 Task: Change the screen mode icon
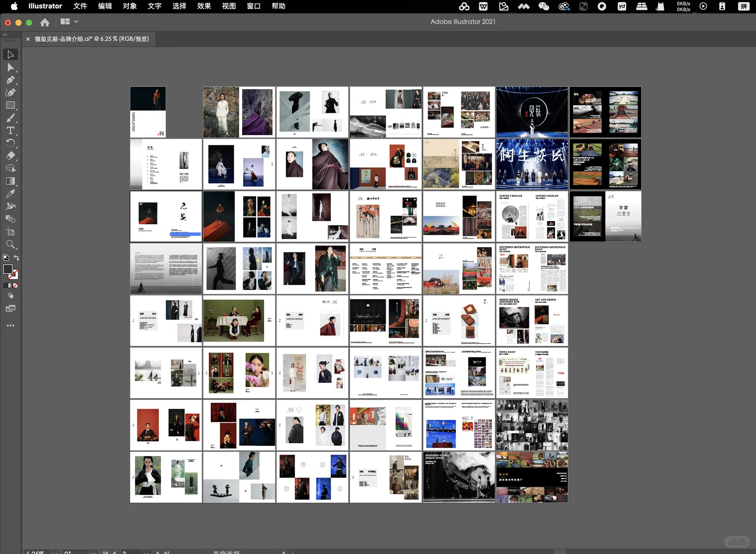click(10, 309)
